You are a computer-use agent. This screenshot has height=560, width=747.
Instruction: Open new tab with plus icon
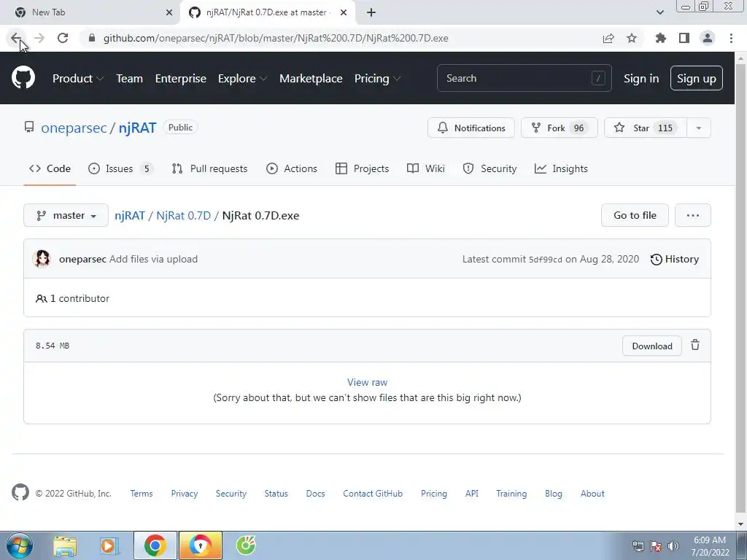pyautogui.click(x=371, y=12)
